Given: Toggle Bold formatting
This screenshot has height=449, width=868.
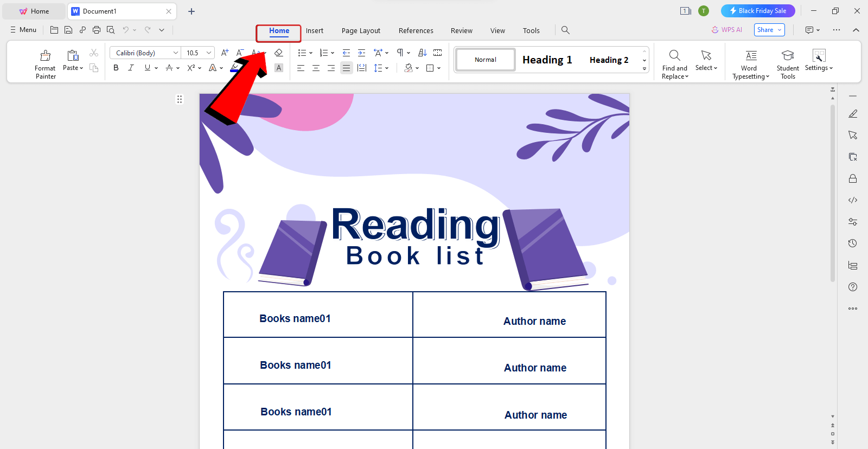Looking at the screenshot, I should coord(116,68).
